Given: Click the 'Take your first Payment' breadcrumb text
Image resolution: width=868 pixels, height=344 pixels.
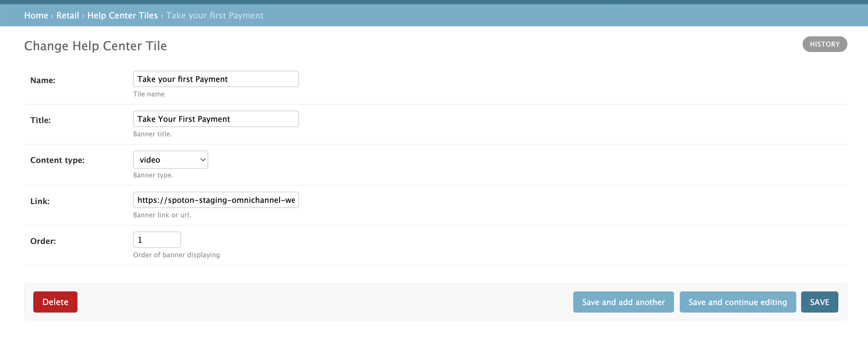Looking at the screenshot, I should coord(215,15).
